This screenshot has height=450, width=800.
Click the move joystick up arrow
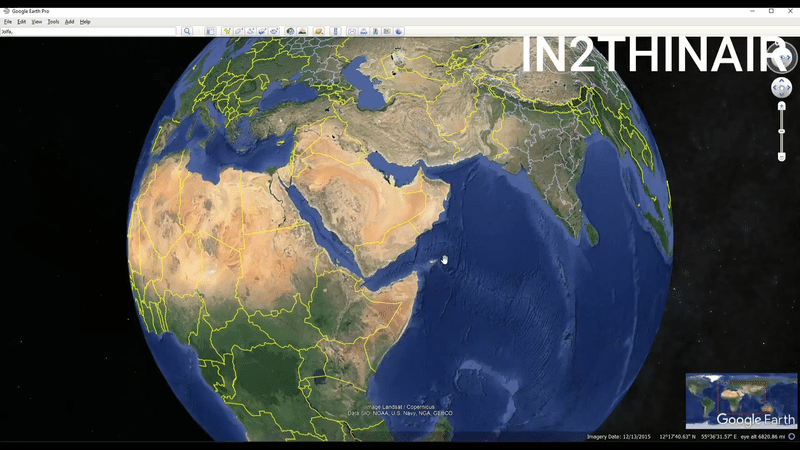(x=782, y=81)
